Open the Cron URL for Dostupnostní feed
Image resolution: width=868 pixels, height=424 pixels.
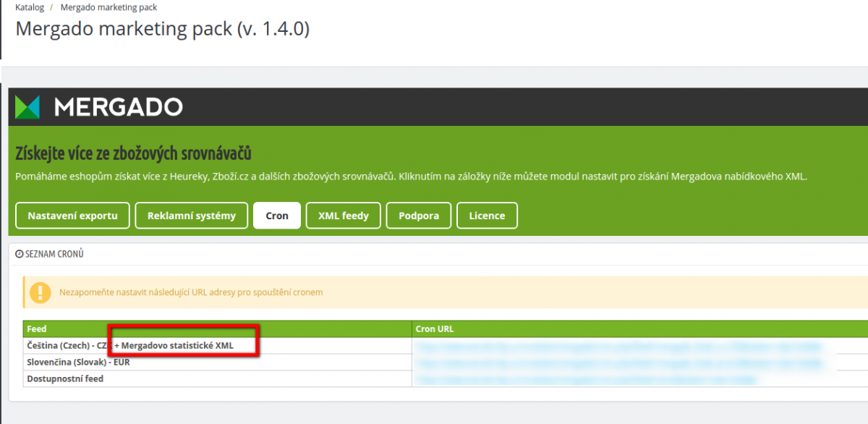click(x=587, y=379)
